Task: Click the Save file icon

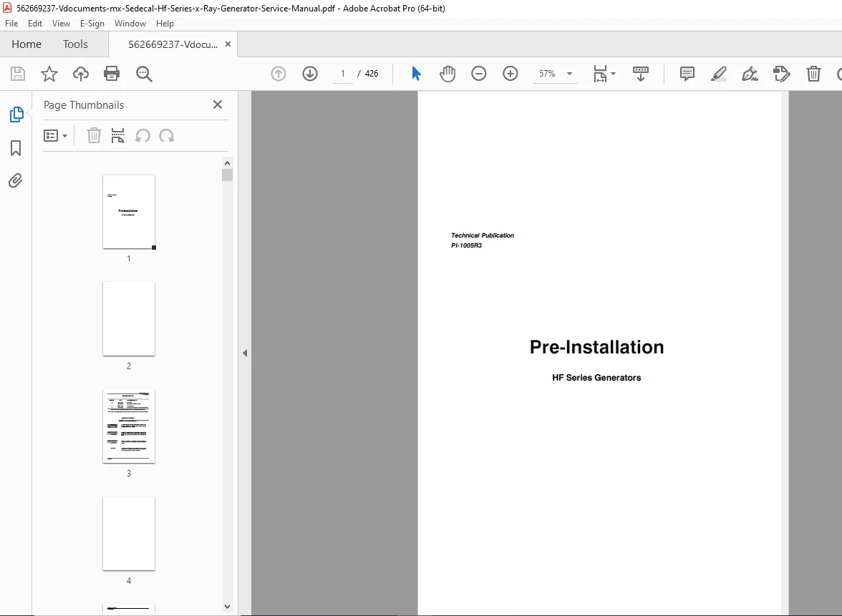Action: 18,74
